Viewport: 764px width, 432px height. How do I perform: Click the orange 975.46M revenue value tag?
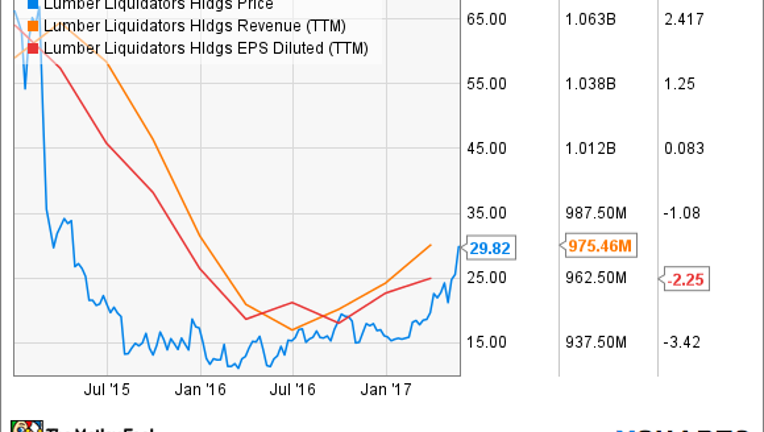click(x=599, y=245)
